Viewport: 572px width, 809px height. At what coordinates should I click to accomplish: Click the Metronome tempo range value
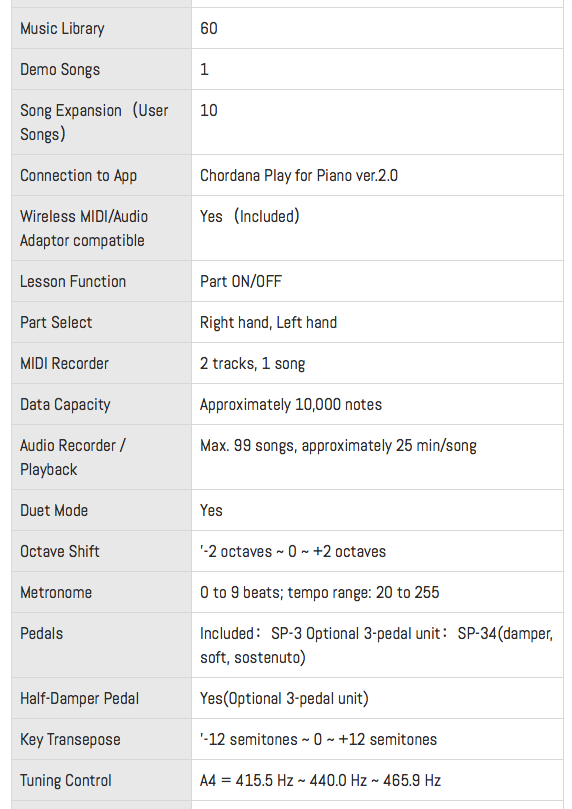[319, 592]
